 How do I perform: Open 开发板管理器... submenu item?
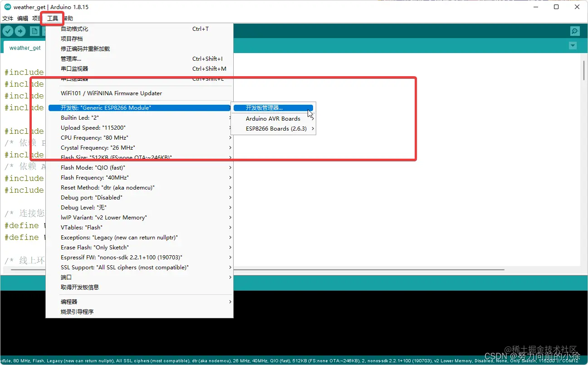point(273,107)
